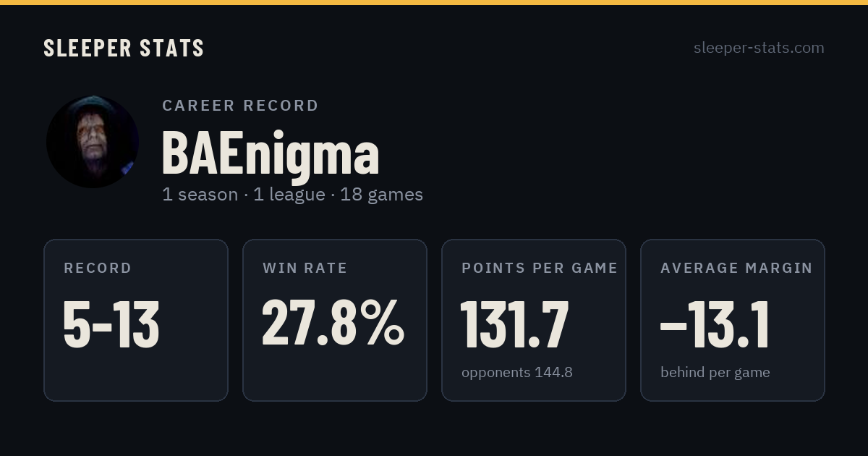Screen dimensions: 868x456
Task: Open the WIN RATE stat card
Action: (x=335, y=320)
